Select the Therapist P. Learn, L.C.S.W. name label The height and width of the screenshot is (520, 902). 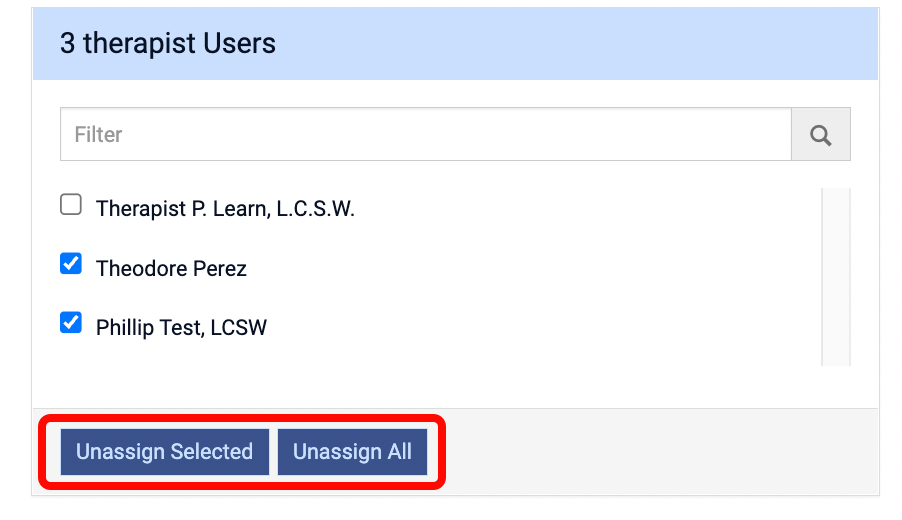pyautogui.click(x=225, y=209)
